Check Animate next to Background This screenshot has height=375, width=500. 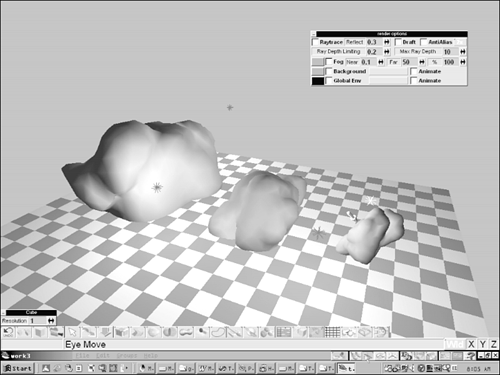pyautogui.click(x=414, y=71)
